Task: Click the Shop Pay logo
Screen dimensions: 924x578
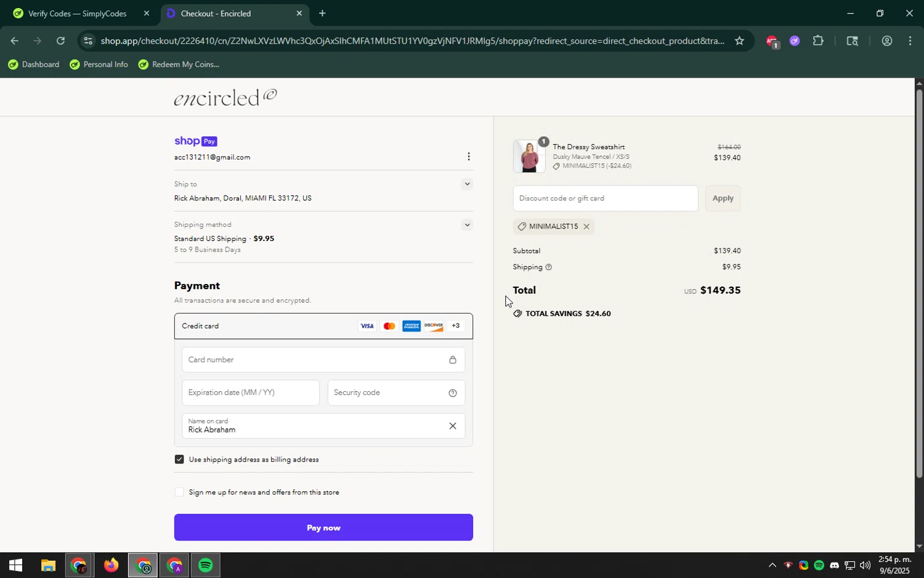Action: (196, 141)
